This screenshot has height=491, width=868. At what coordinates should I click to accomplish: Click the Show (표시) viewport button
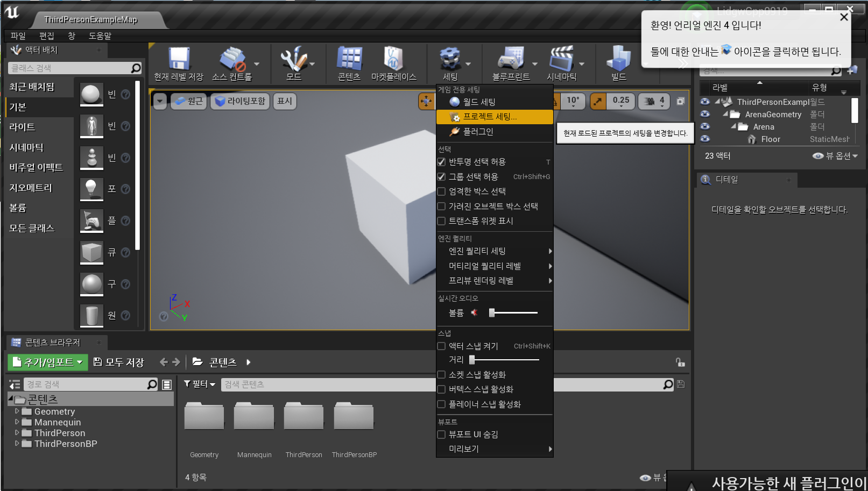[x=285, y=101]
